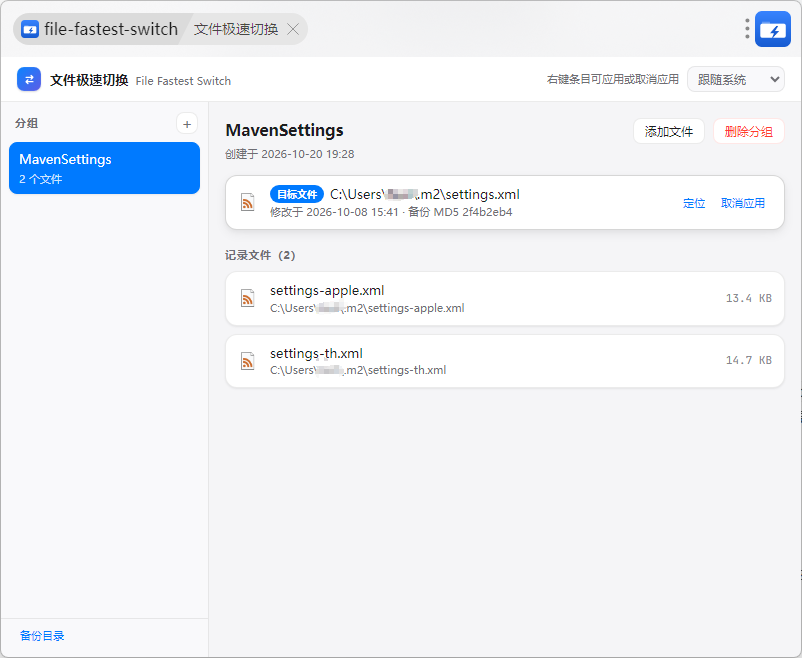Screen dimensions: 802x658
Task: Click the 定位 link on target file
Action: (694, 203)
